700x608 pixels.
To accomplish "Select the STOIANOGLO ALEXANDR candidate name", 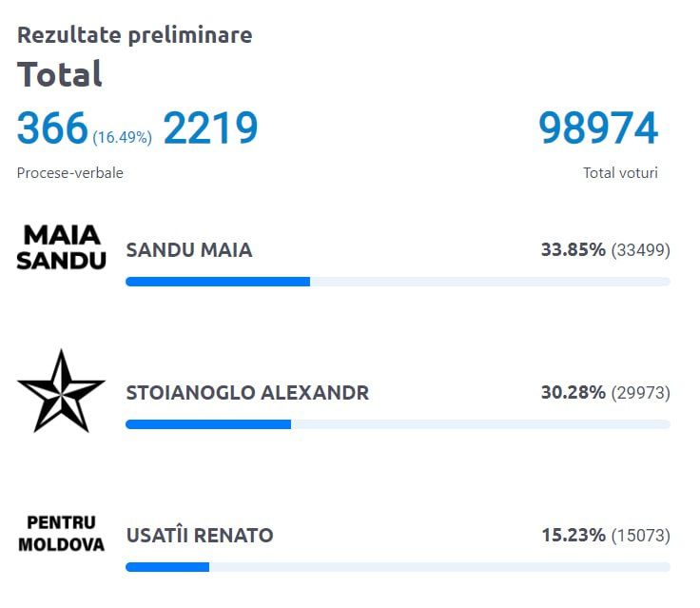I will [247, 393].
